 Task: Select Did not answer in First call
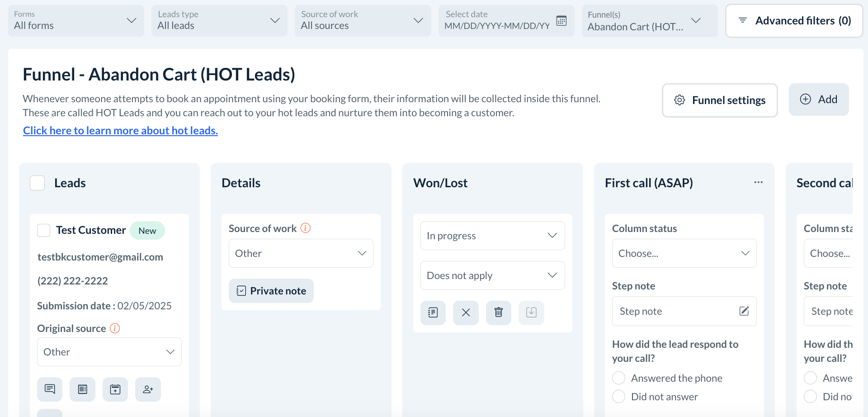pos(618,397)
